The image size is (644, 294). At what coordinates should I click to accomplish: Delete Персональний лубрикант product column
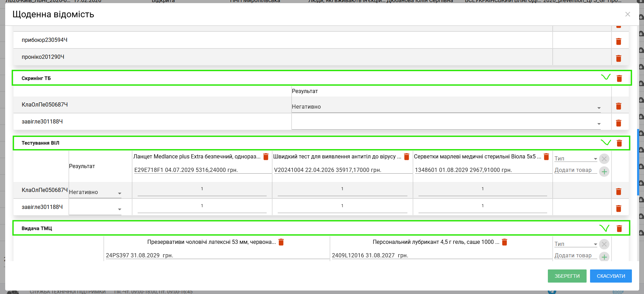(x=505, y=242)
